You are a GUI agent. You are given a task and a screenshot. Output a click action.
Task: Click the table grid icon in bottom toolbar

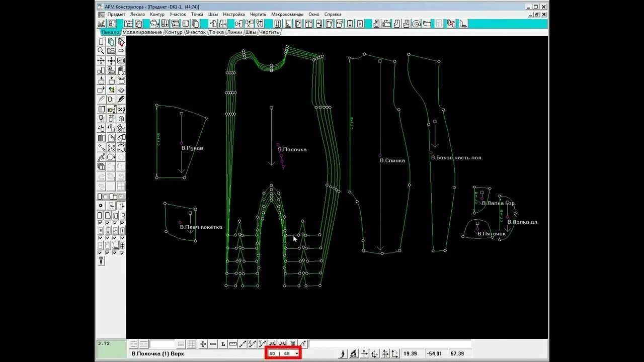point(191,344)
